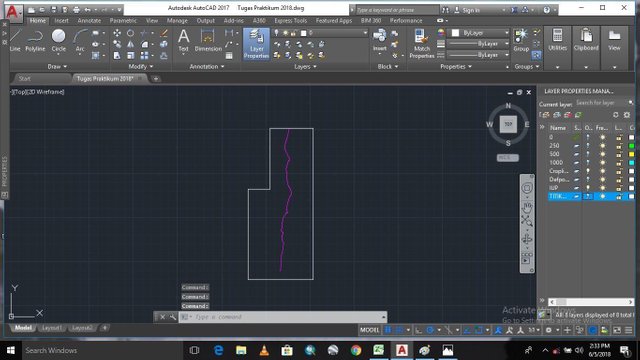The height and width of the screenshot is (360, 640).
Task: Click the Pan tool in navigation bar
Action: 527,207
